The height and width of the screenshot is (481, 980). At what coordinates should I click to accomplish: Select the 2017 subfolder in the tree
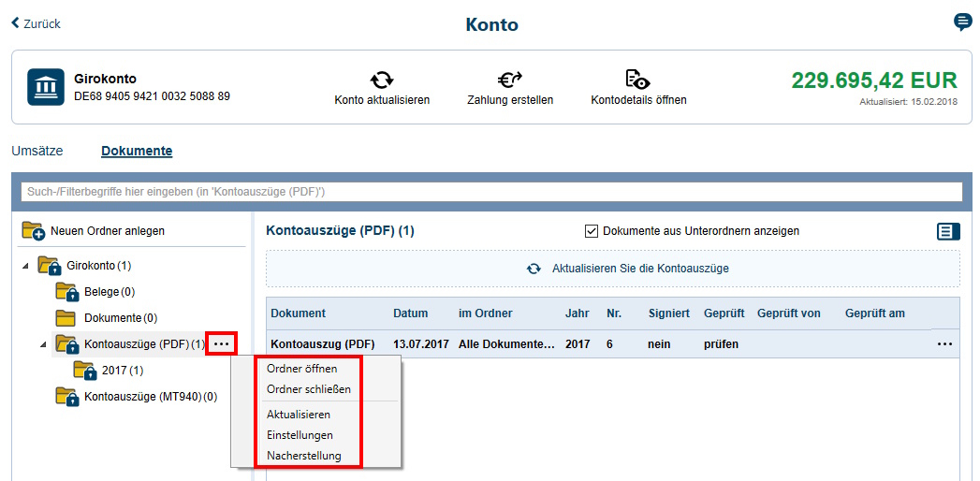coord(115,371)
